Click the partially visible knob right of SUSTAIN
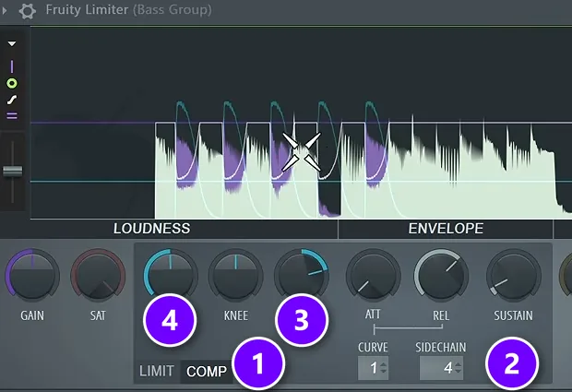The height and width of the screenshot is (392, 572). [x=566, y=275]
